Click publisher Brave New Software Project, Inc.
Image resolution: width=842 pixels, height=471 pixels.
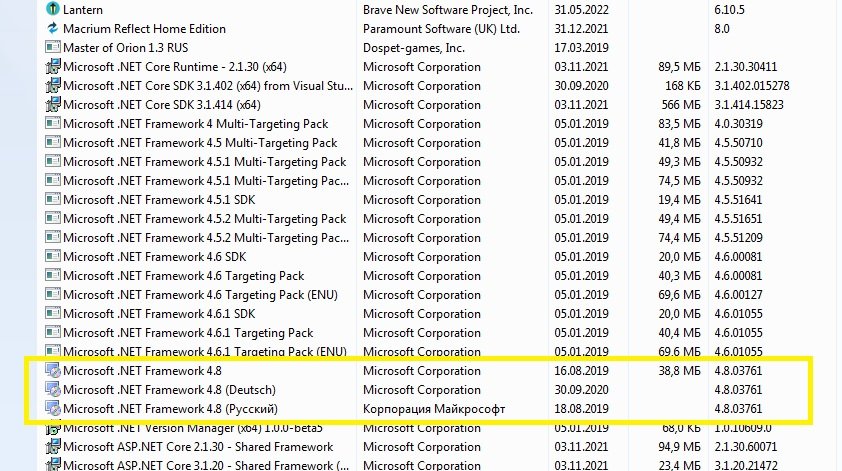[x=448, y=10]
